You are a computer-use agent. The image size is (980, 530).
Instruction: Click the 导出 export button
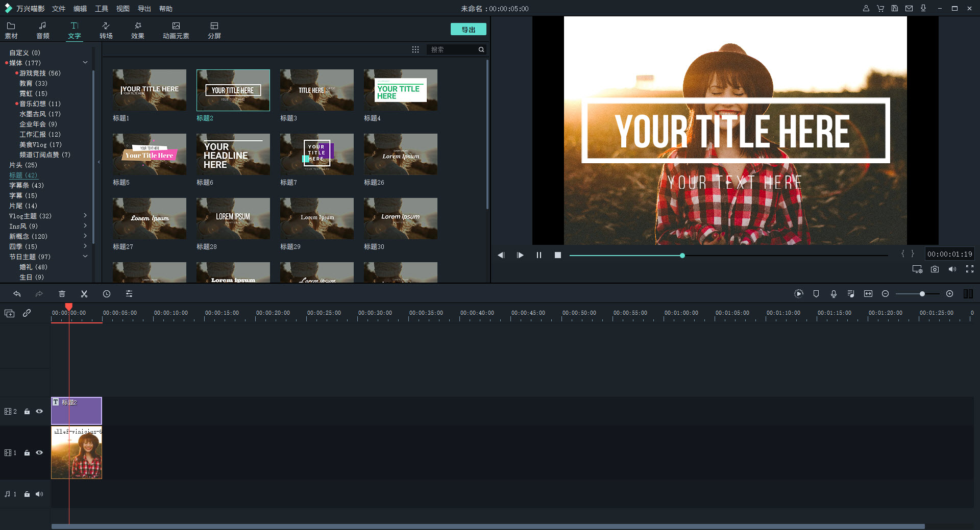pyautogui.click(x=468, y=30)
